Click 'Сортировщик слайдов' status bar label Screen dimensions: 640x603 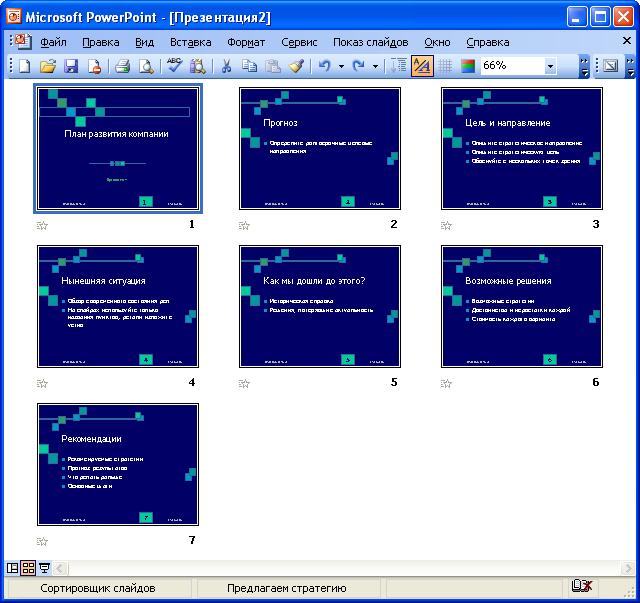pyautogui.click(x=98, y=588)
